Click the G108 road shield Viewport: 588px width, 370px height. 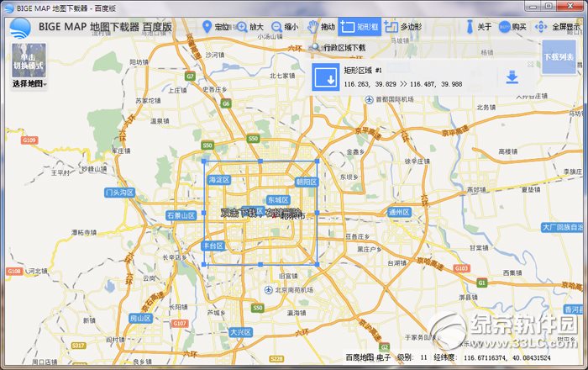(14, 271)
